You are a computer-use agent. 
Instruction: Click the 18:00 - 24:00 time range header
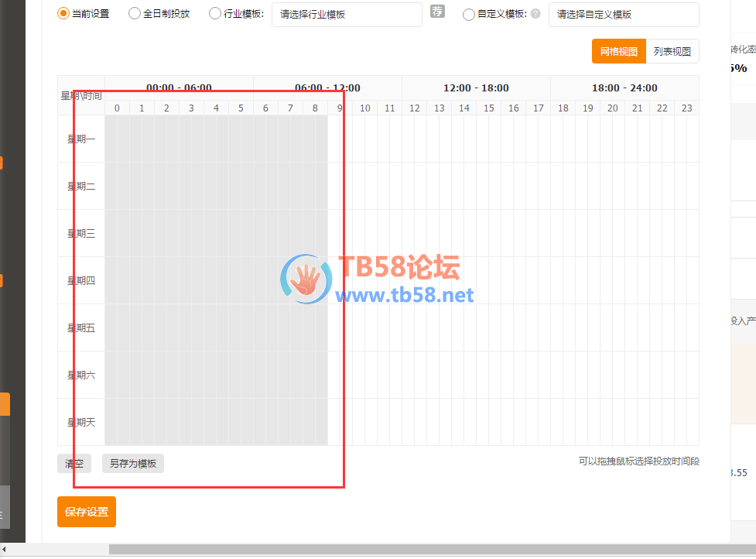[x=624, y=88]
